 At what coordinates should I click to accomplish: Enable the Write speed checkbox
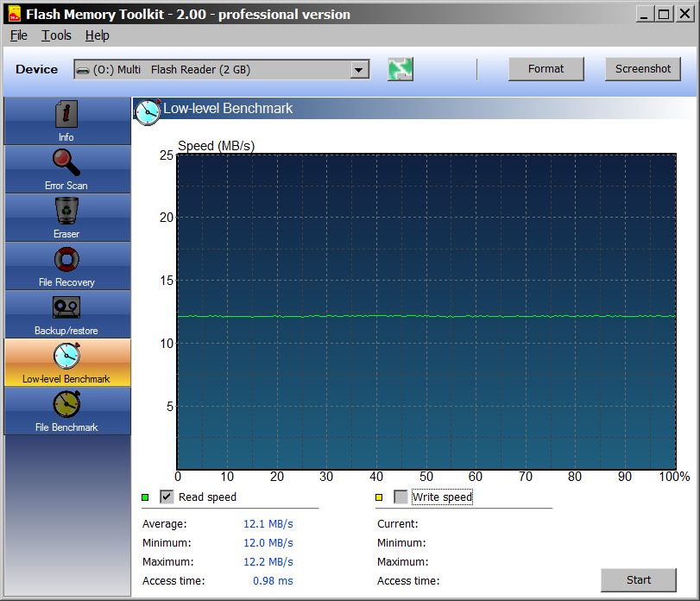[400, 497]
